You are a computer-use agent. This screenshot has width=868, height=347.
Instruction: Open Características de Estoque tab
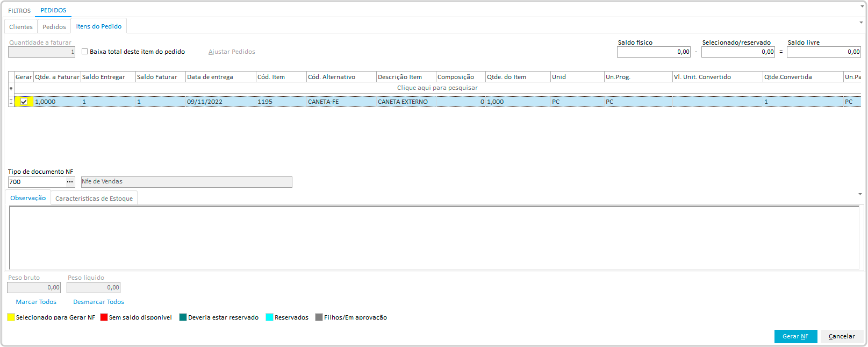pyautogui.click(x=94, y=199)
